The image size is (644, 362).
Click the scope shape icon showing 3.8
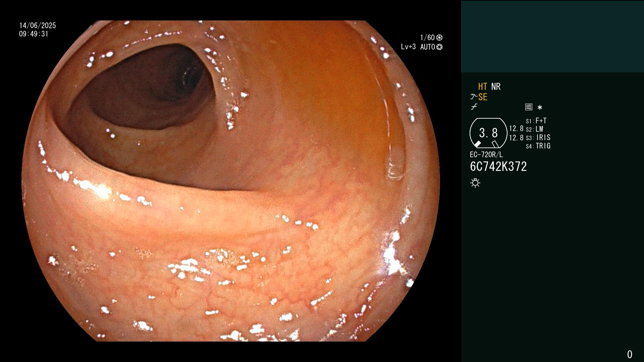tap(488, 133)
